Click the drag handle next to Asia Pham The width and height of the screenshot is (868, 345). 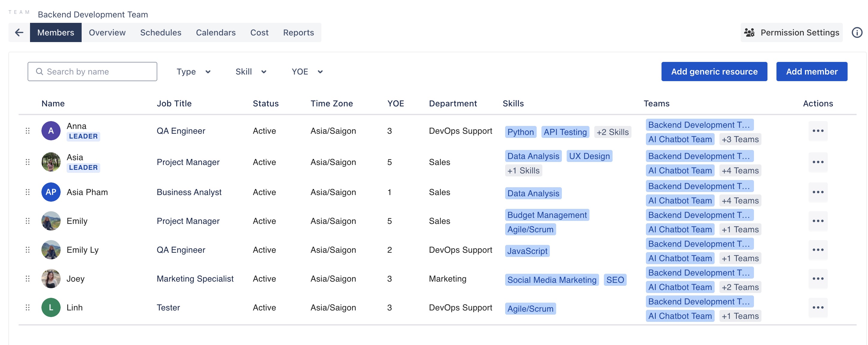click(28, 192)
